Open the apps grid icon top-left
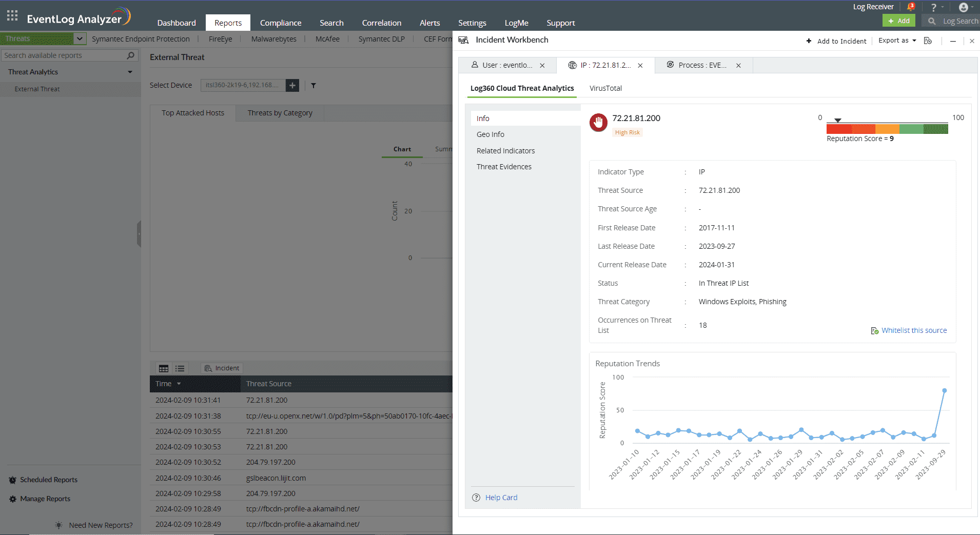Viewport: 980px width, 535px height. click(12, 15)
